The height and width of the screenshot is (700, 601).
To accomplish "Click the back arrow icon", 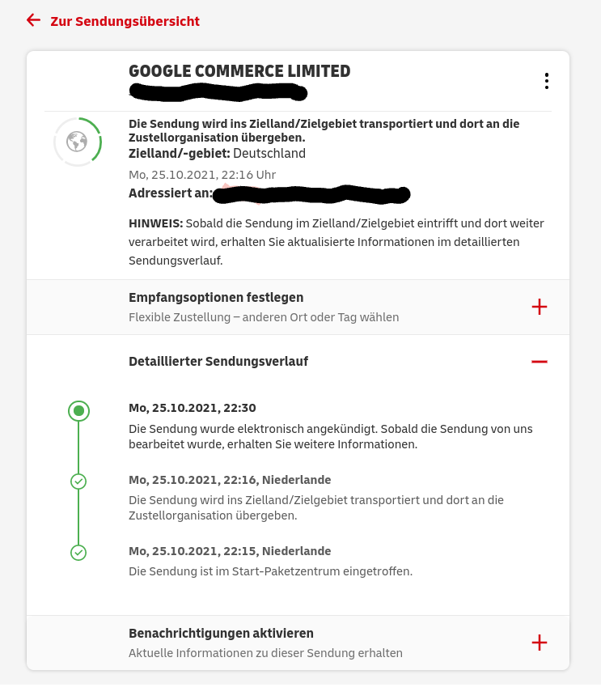I will pos(33,20).
